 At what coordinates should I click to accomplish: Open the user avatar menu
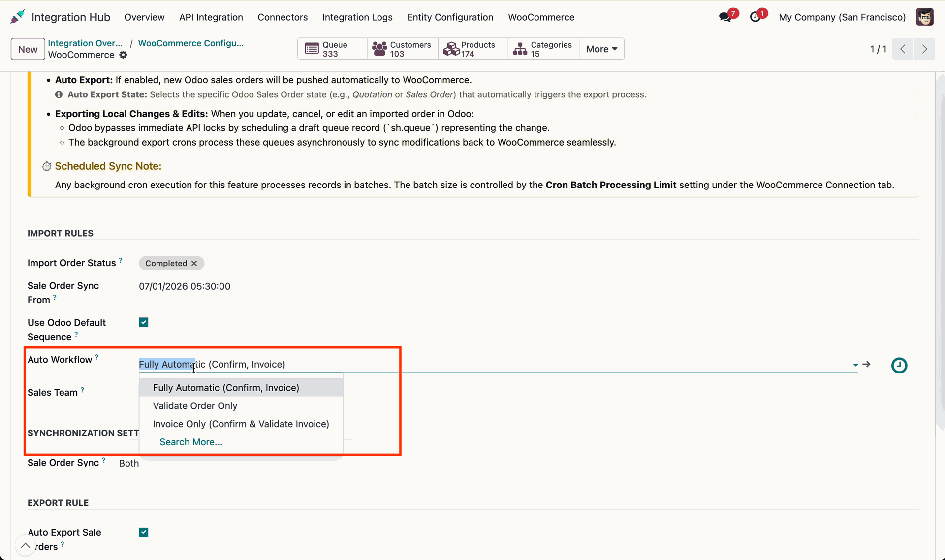coord(924,17)
